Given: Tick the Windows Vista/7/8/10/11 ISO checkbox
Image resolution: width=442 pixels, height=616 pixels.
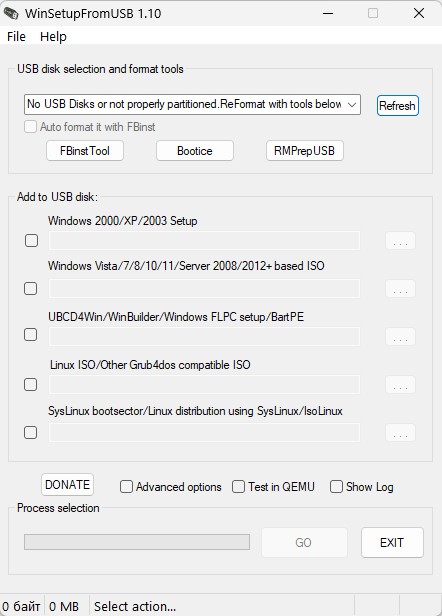Looking at the screenshot, I should (31, 288).
